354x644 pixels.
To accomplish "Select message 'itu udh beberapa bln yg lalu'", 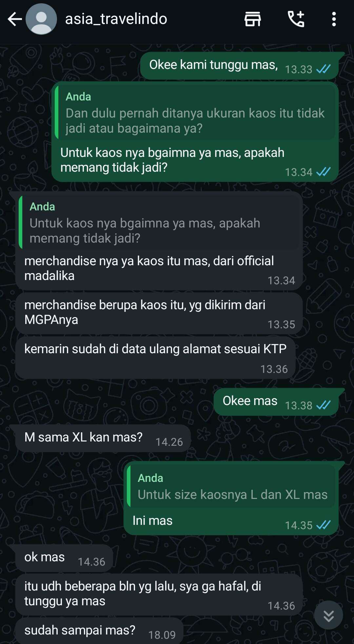I will coord(159,595).
